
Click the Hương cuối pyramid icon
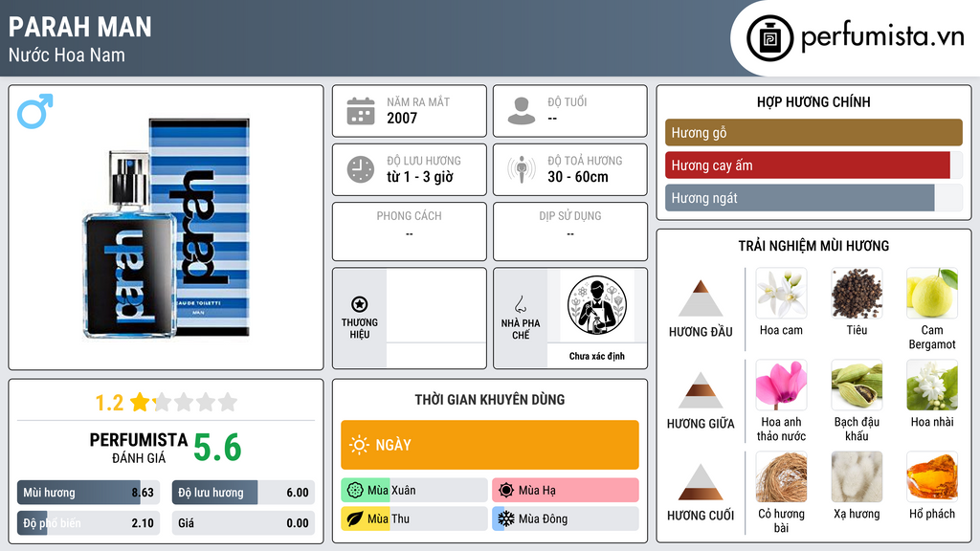click(x=701, y=482)
